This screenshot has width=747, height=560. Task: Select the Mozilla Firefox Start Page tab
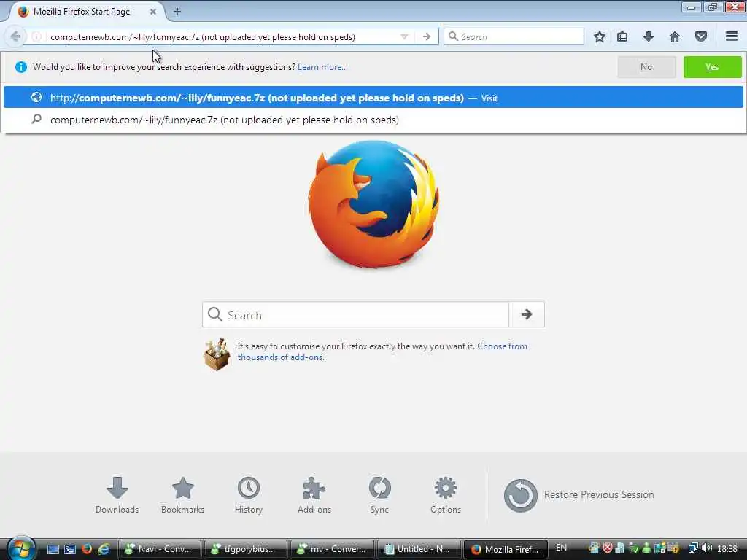pyautogui.click(x=86, y=12)
